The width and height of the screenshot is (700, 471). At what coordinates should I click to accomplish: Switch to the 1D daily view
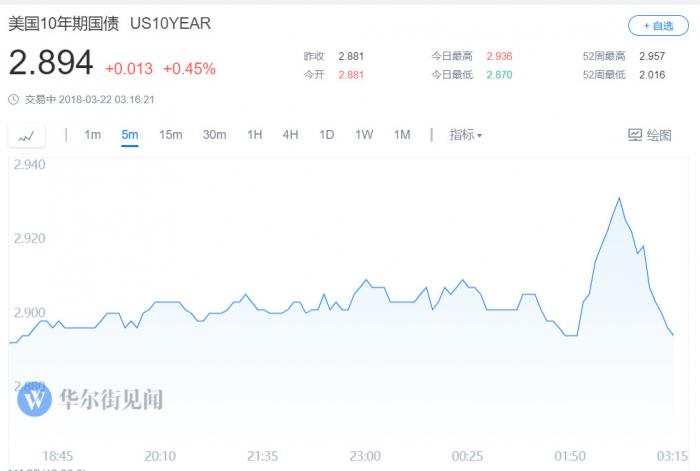[x=326, y=135]
